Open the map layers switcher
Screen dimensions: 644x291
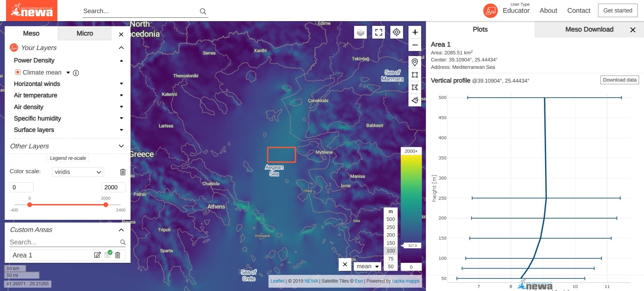pos(360,33)
